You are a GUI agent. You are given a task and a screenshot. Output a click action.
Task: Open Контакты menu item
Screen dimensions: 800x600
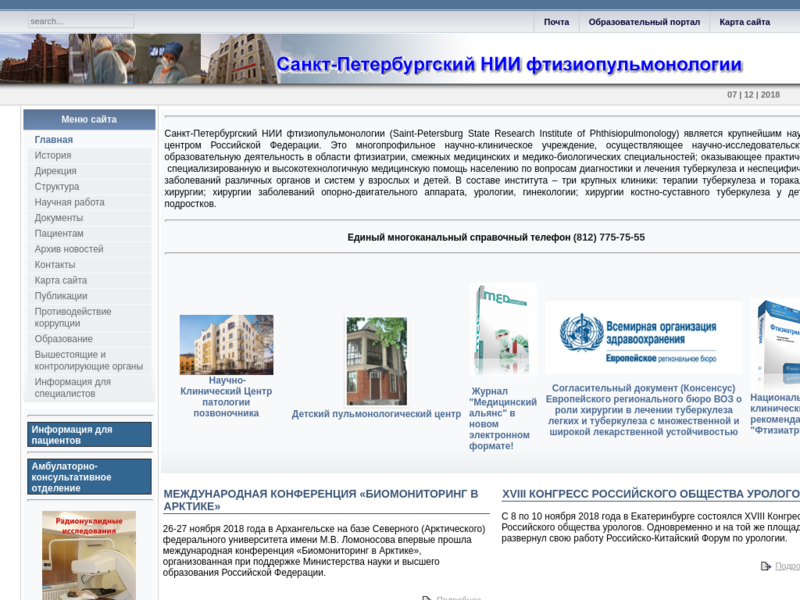point(89,265)
